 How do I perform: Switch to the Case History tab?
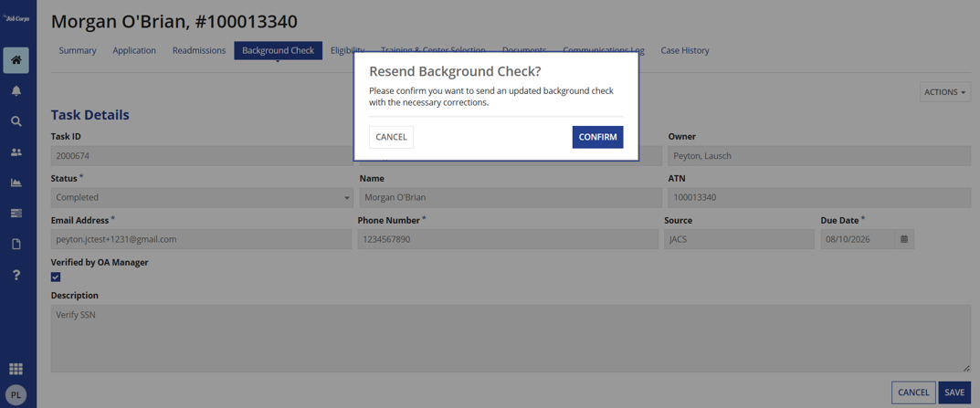coord(684,50)
